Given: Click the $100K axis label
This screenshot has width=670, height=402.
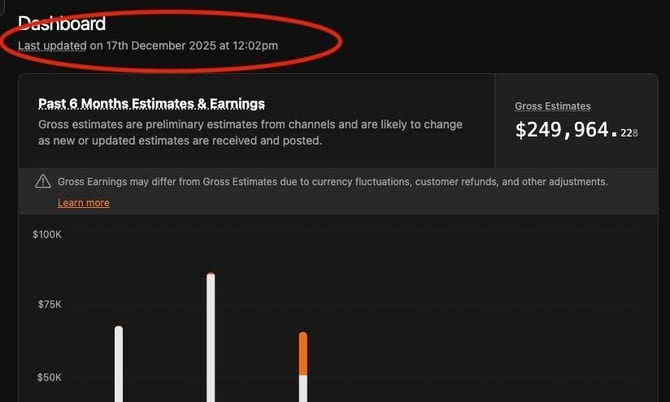Looking at the screenshot, I should point(47,234).
